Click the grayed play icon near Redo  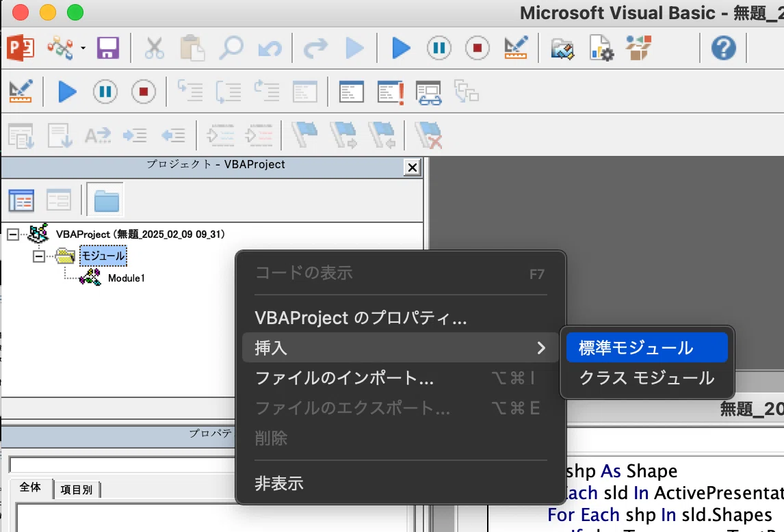click(354, 48)
